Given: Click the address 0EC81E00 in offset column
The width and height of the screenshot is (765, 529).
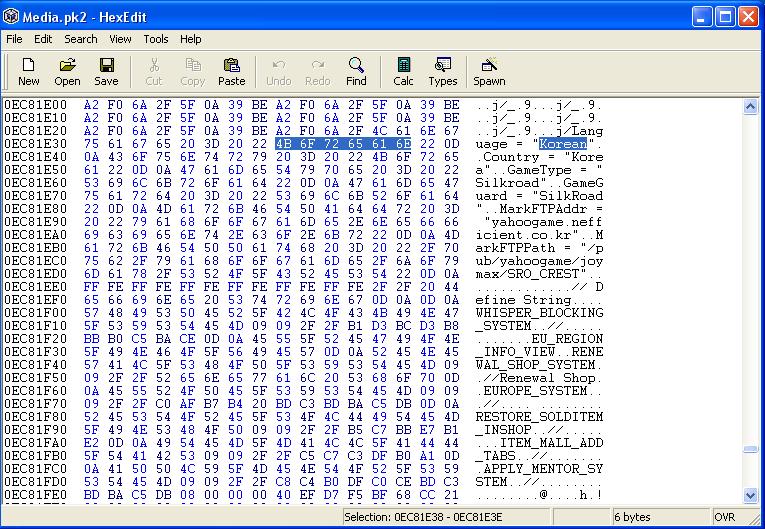Looking at the screenshot, I should point(35,104).
